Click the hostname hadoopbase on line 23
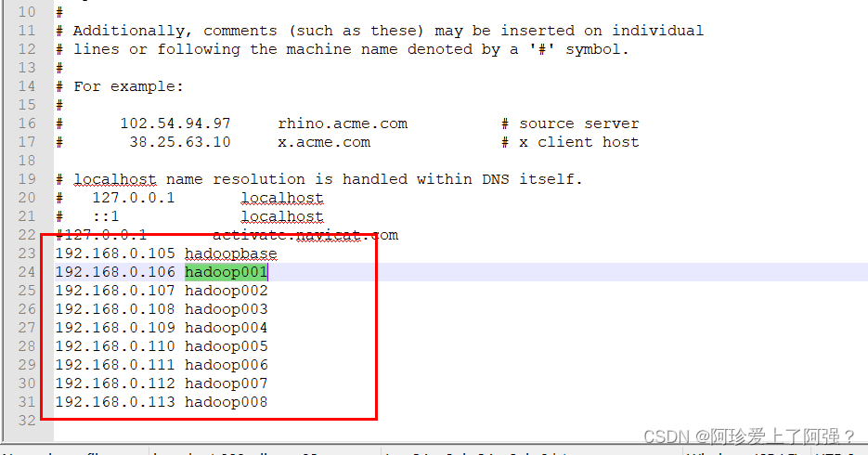Screen dimensions: 868x455 [231, 253]
